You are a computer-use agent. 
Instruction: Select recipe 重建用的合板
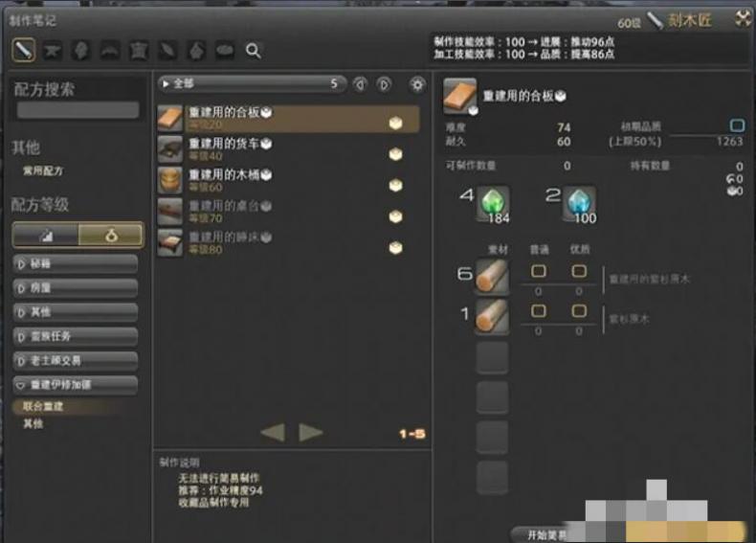288,119
